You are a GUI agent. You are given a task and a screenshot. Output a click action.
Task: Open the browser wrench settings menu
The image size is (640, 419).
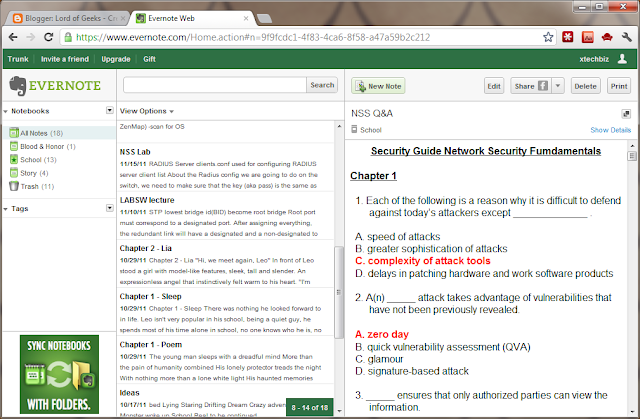tap(627, 37)
